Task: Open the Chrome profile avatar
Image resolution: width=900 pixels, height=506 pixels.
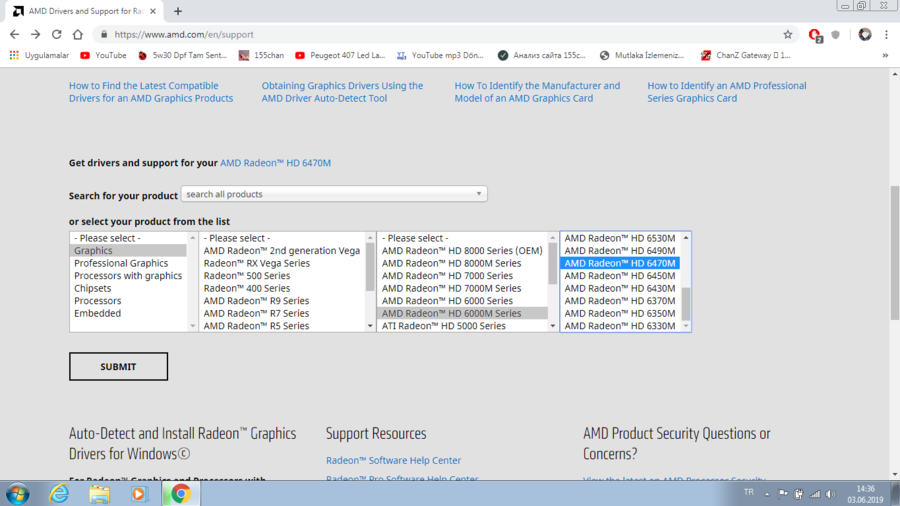Action: [864, 34]
